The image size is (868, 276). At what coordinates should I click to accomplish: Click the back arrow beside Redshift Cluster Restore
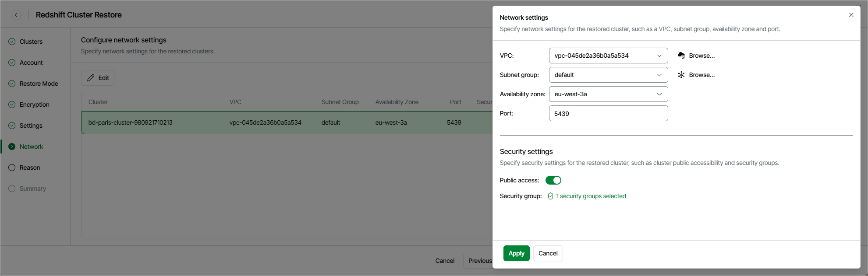point(16,15)
